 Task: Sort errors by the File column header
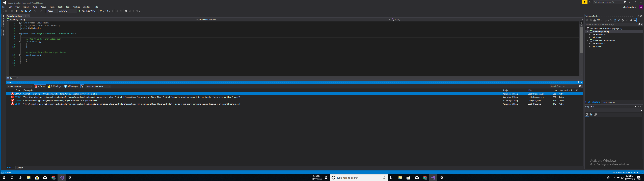pyautogui.click(x=530, y=90)
